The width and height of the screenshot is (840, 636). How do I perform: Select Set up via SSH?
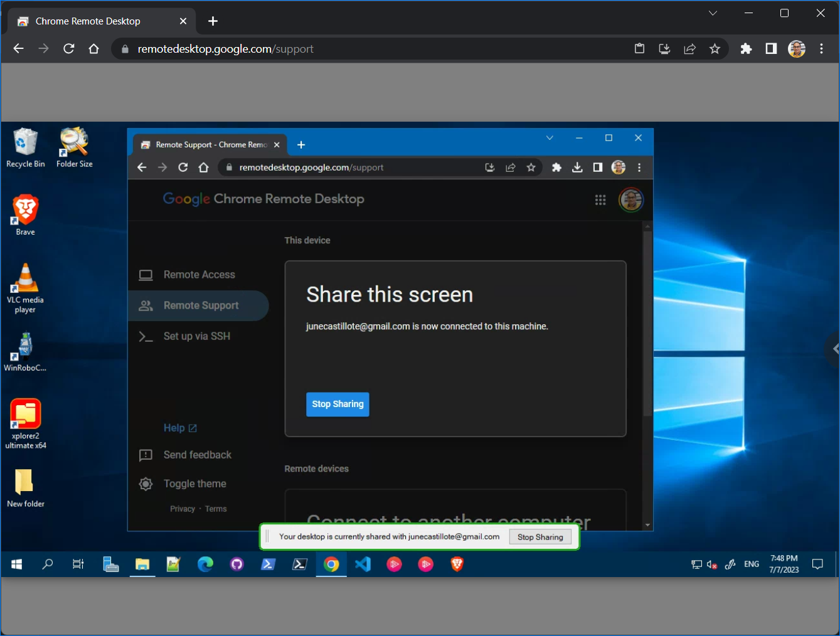pos(196,336)
